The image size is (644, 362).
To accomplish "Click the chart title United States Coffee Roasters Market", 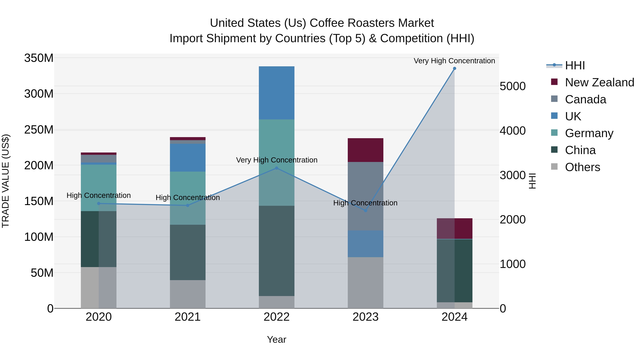I will click(x=322, y=23).
